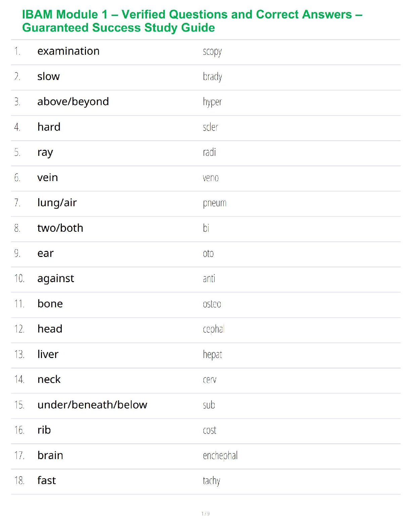
Task: Click the term "vein"
Action: coord(47,177)
